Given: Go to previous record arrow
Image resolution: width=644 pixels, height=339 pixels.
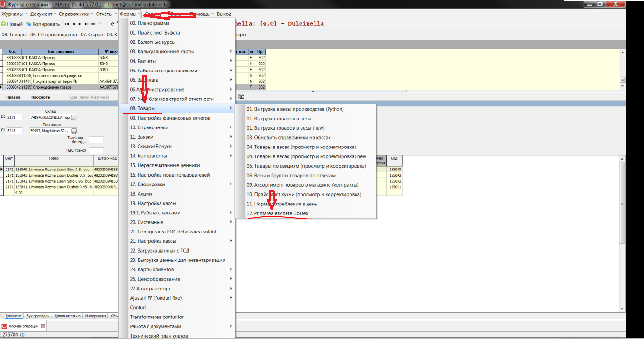Looking at the screenshot, I should tap(74, 24).
